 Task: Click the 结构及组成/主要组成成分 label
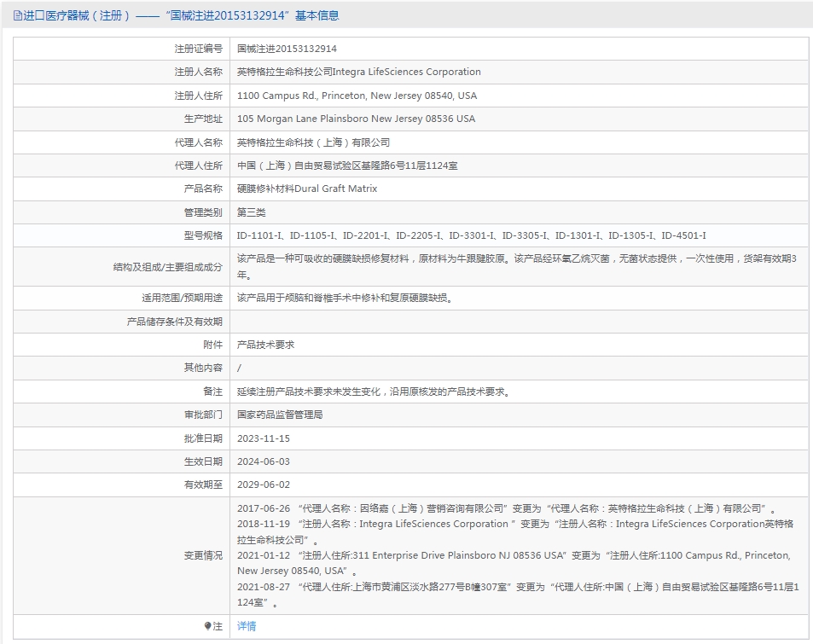pyautogui.click(x=168, y=267)
